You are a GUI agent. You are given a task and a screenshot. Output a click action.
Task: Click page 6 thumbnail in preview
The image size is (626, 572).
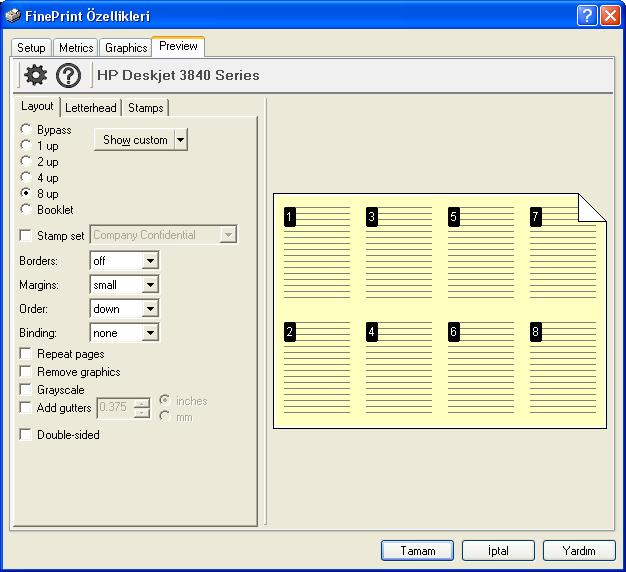coord(481,367)
